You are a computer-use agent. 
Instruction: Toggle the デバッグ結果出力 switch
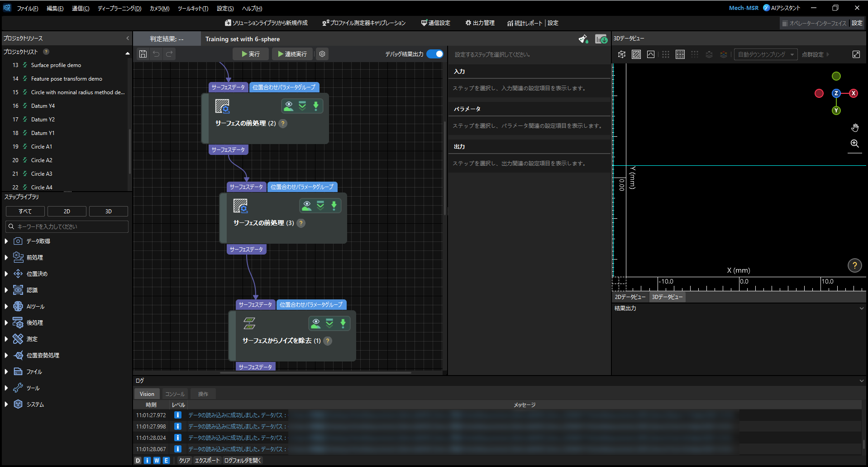(x=435, y=54)
